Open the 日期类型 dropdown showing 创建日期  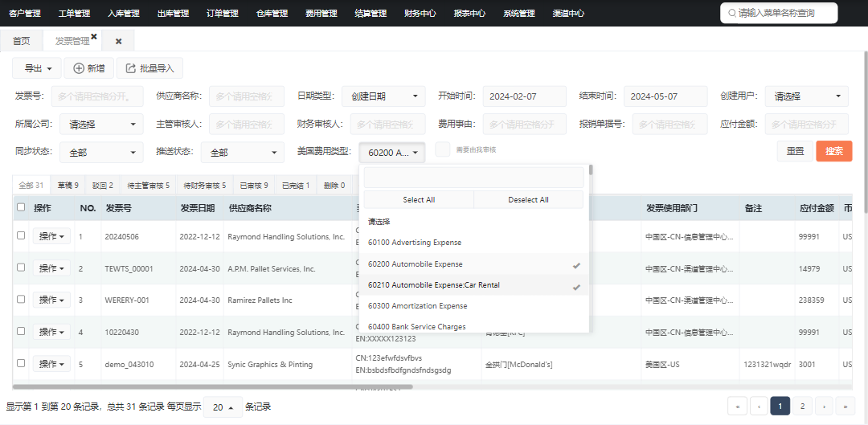pyautogui.click(x=383, y=96)
